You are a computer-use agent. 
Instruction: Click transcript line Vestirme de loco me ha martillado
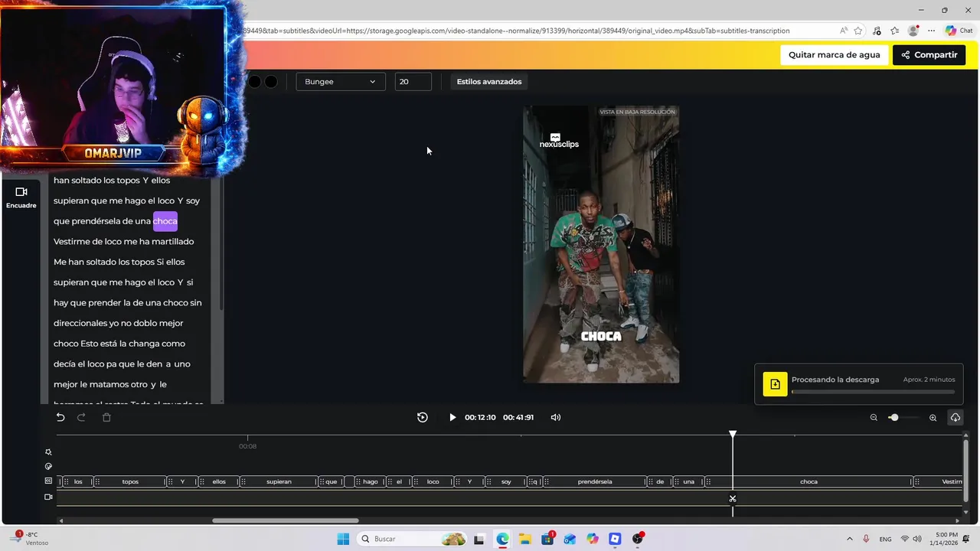124,242
